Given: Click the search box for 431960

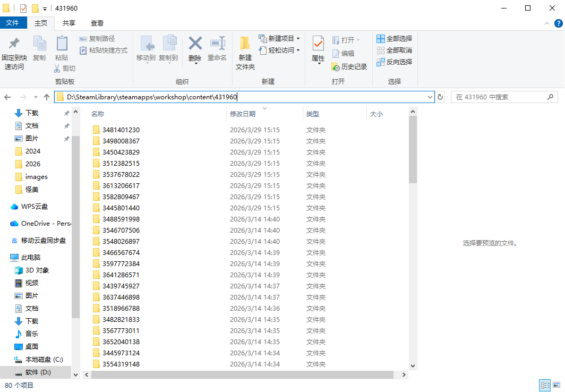Looking at the screenshot, I should [x=499, y=97].
